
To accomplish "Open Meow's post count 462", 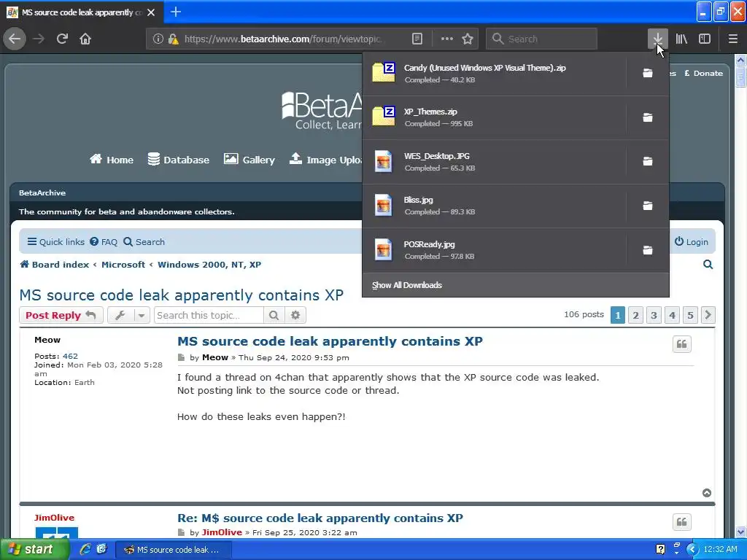I will (70, 356).
